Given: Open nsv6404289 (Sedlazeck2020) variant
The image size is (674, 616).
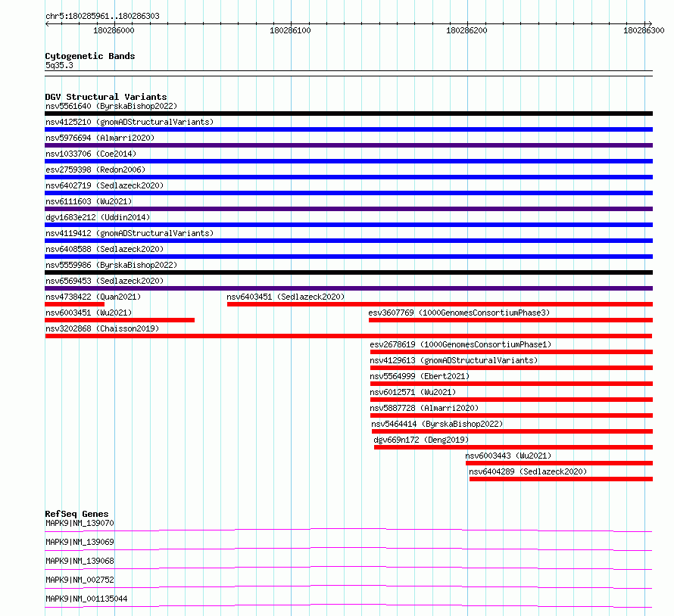Looking at the screenshot, I should click(528, 471).
